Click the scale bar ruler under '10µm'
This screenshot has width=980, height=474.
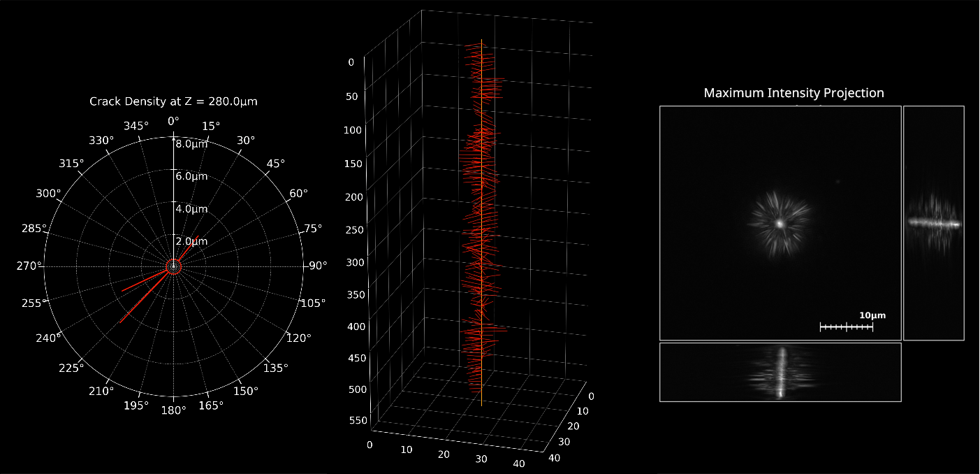pyautogui.click(x=847, y=326)
